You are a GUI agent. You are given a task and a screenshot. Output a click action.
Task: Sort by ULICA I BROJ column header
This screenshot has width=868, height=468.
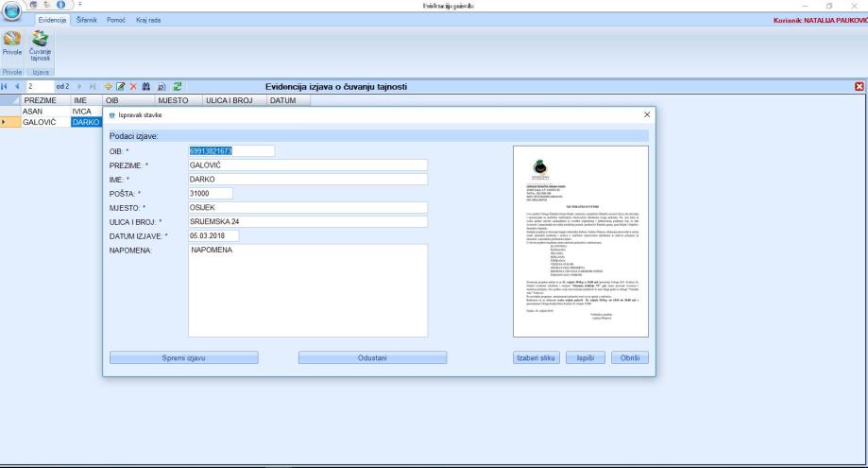tap(234, 100)
